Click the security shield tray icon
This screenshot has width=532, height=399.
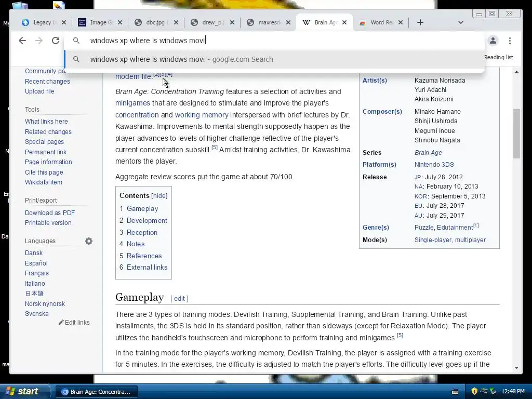474,392
